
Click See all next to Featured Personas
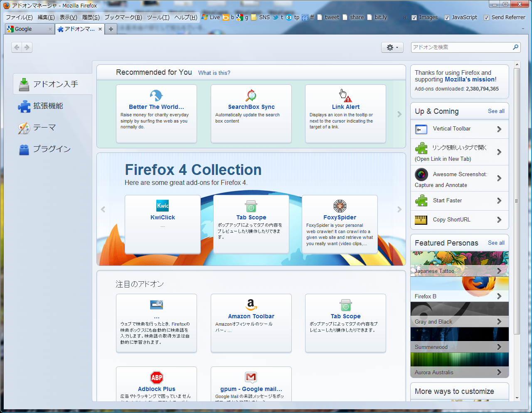pyautogui.click(x=496, y=243)
